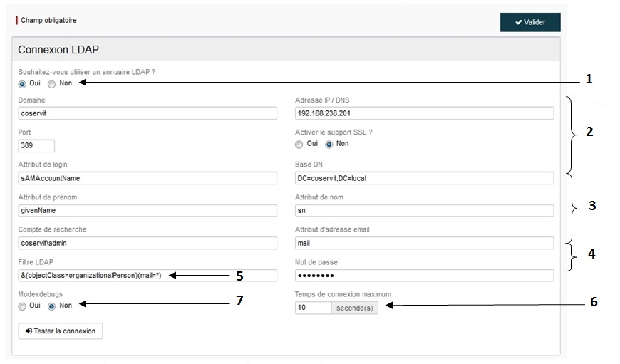The width and height of the screenshot is (620, 364).
Task: Edit the Attribut de prénom field
Action: (x=148, y=211)
